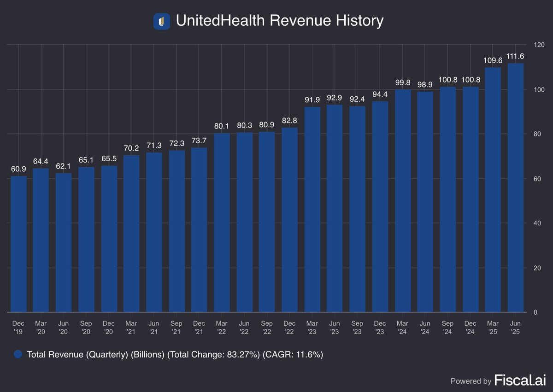Click the value label '82.8'
553x392 pixels.
[290, 121]
